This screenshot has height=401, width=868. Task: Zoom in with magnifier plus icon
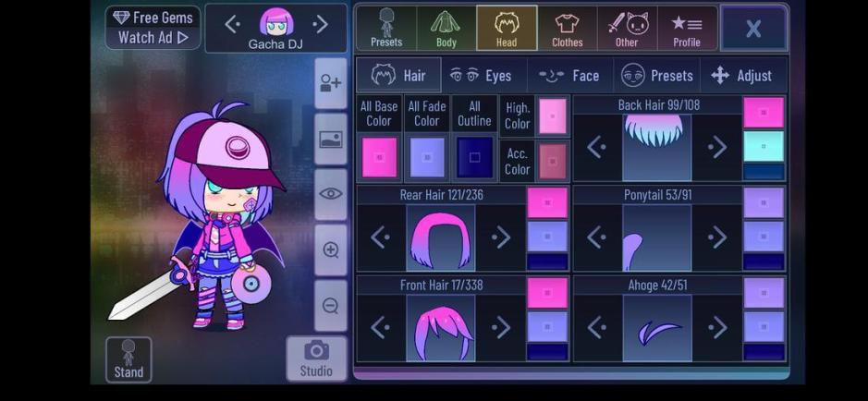[x=331, y=250]
